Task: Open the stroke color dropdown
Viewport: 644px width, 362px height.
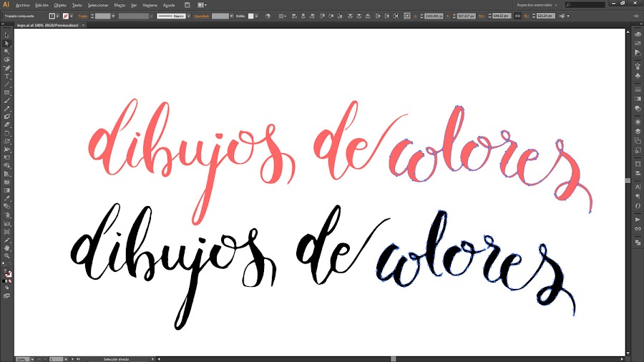Action: [x=72, y=16]
